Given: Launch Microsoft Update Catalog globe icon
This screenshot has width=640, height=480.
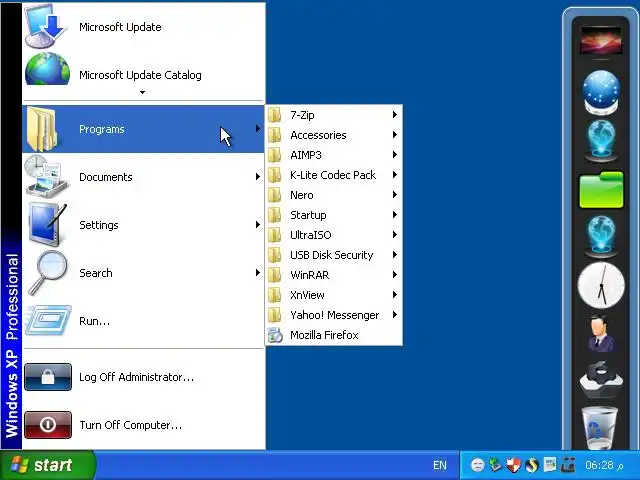Looking at the screenshot, I should point(47,70).
